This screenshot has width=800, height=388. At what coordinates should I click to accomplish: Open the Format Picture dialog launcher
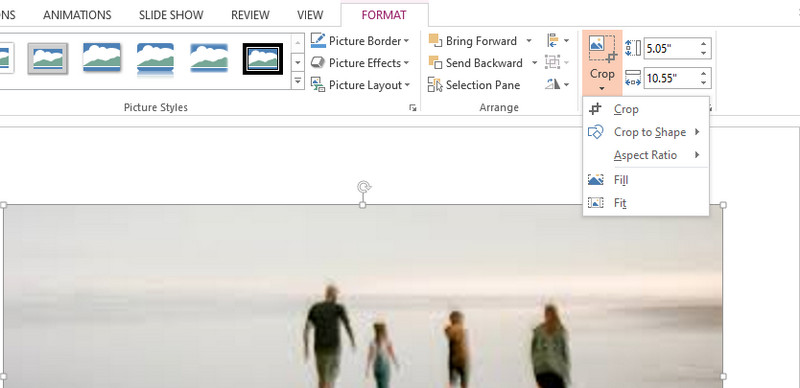pos(412,108)
